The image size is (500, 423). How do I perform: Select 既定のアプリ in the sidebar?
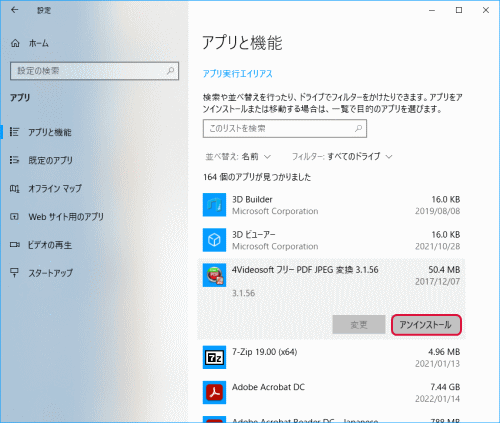coord(50,160)
